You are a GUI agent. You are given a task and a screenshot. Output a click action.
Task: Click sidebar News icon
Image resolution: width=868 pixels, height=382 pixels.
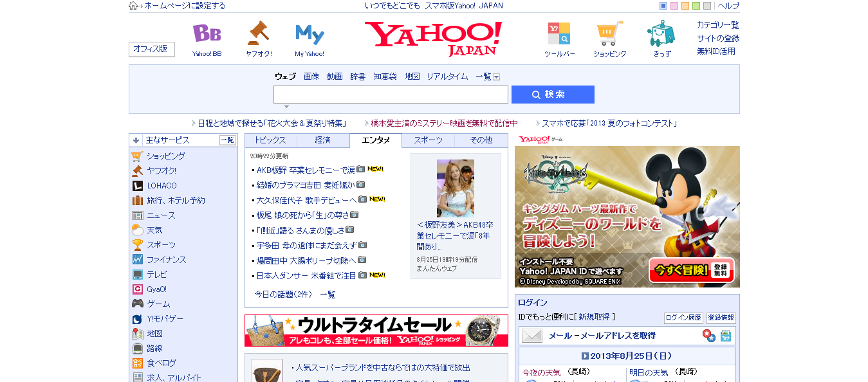click(x=137, y=215)
